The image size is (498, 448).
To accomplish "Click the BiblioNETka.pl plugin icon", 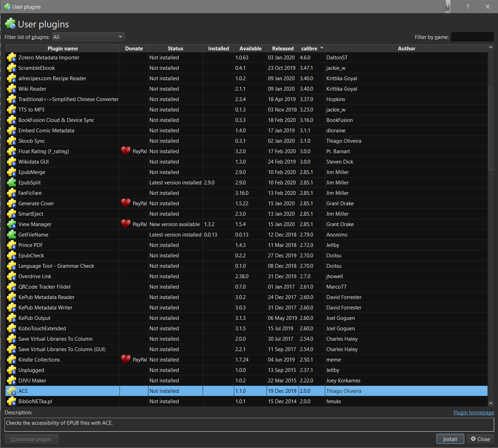I will pyautogui.click(x=11, y=401).
